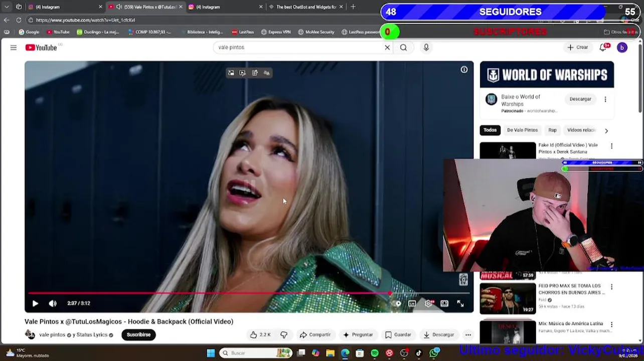Viewport: 644px width, 361px height.
Task: Open TikTok from the taskbar
Action: click(x=419, y=353)
